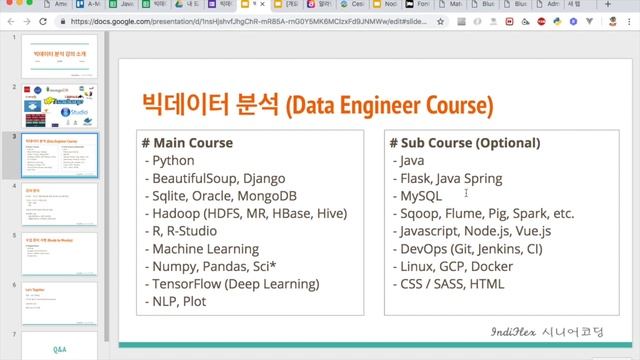
Task: Click the 'Machine Learning' line
Action: point(202,249)
